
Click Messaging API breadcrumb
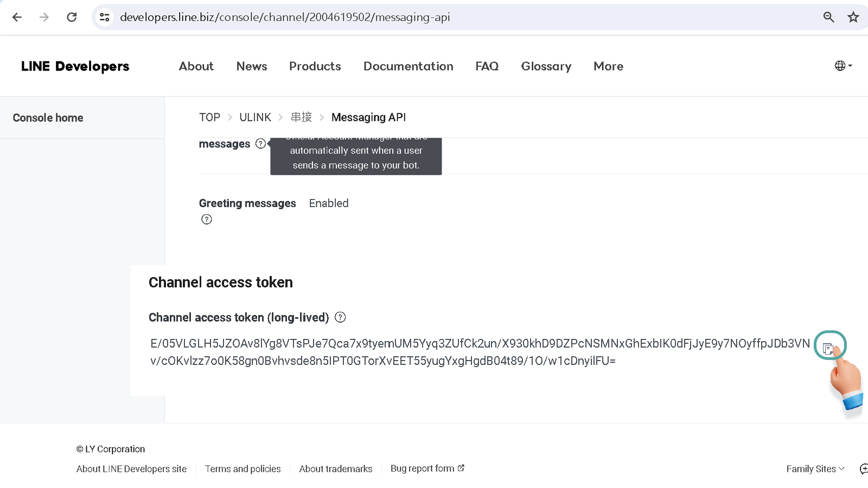pos(368,117)
